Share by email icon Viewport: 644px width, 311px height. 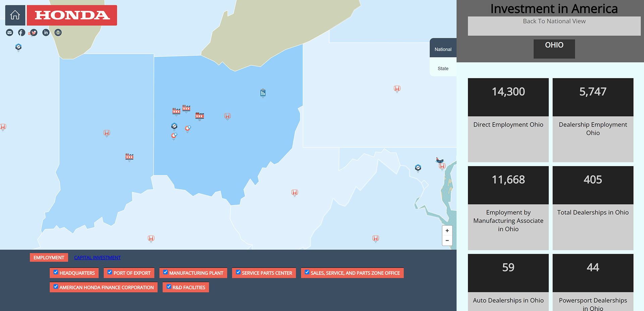tap(10, 33)
